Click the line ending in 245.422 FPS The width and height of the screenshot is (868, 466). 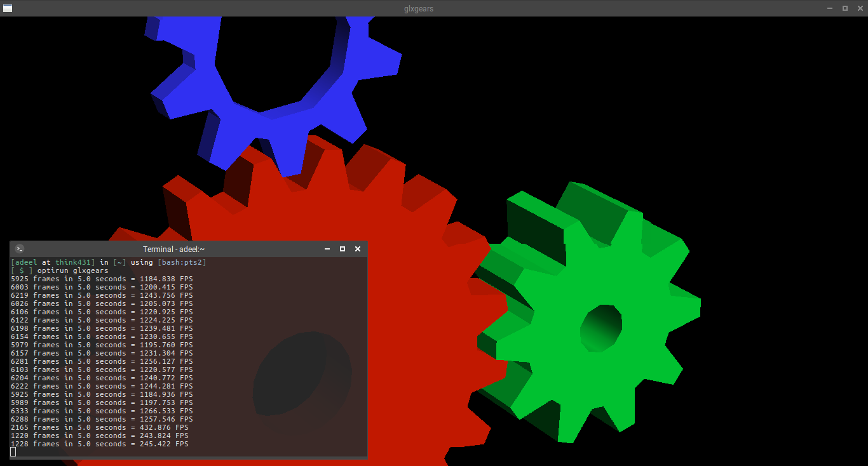100,444
